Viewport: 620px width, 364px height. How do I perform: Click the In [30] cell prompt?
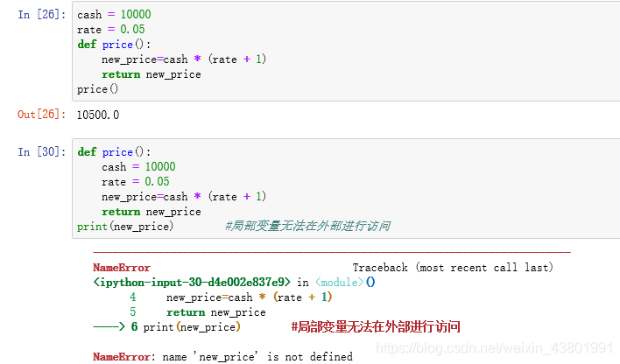[41, 151]
